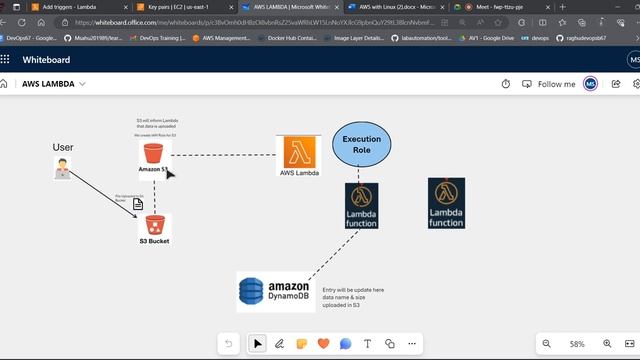The width and height of the screenshot is (640, 360).
Task: Open raghudevopsb67 bookmark
Action: pos(581,38)
